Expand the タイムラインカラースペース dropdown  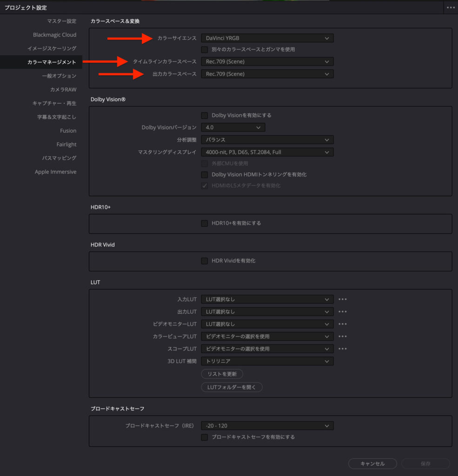[267, 61]
